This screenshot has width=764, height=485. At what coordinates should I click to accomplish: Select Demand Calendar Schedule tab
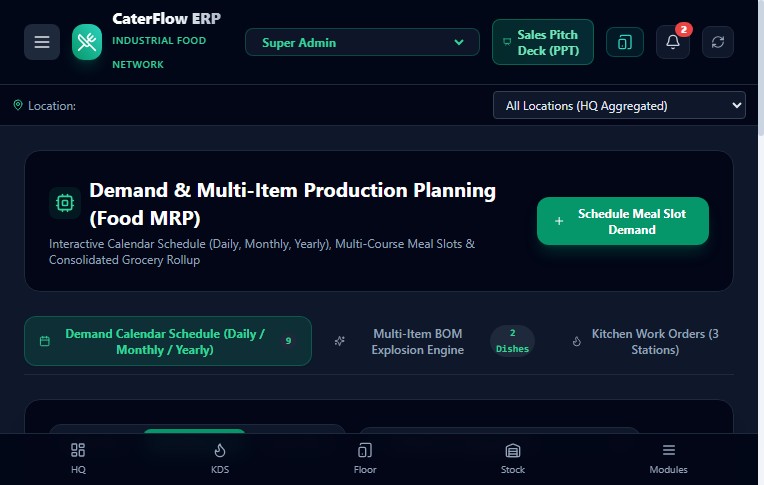[168, 341]
